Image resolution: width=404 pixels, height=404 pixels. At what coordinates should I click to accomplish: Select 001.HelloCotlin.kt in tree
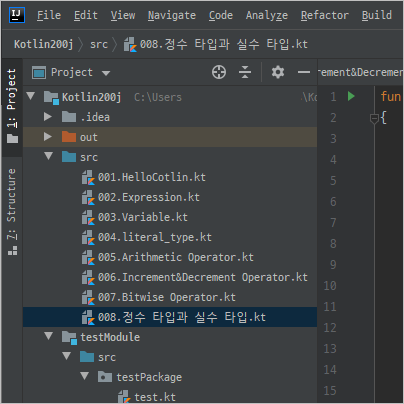coord(170,177)
